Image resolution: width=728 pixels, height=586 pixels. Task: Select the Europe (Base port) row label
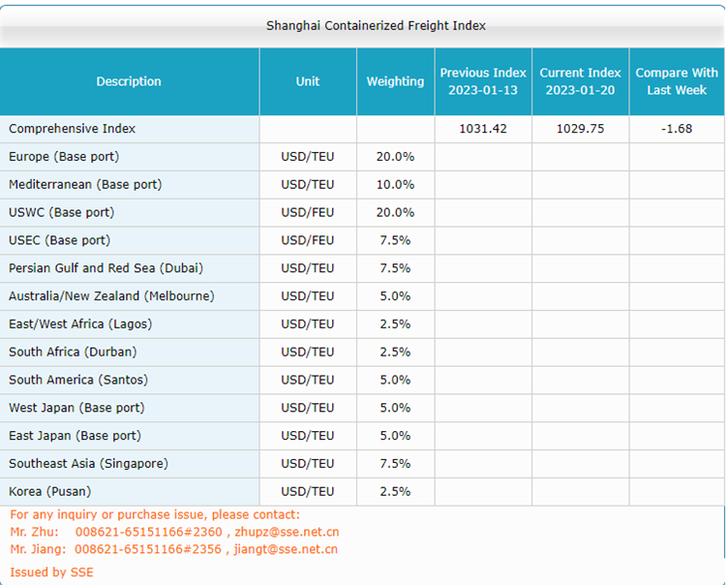point(64,157)
